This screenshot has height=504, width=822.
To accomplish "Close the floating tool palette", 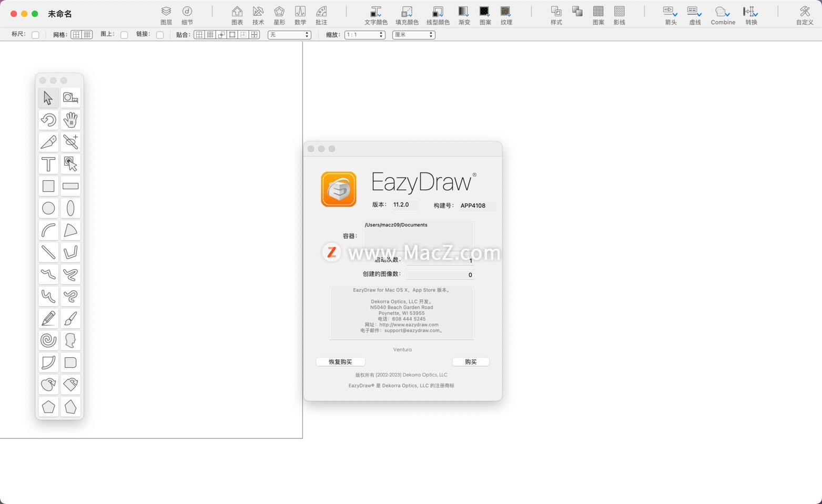I will 43,80.
